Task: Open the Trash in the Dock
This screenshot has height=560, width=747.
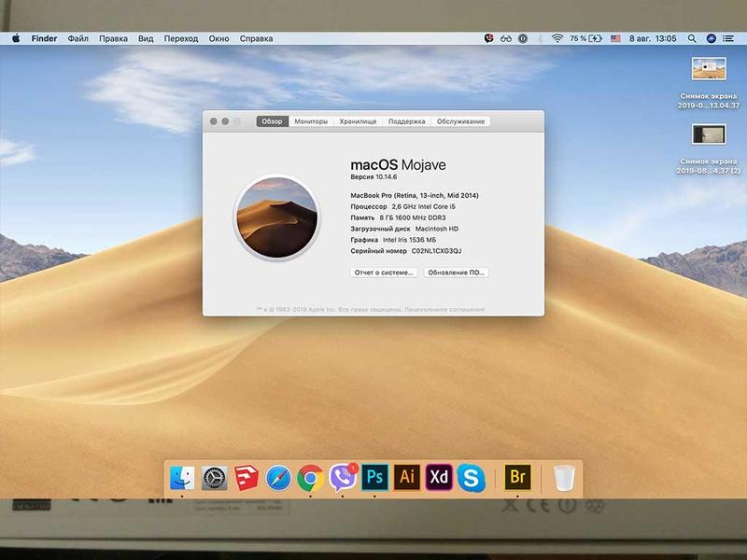Action: coord(564,478)
